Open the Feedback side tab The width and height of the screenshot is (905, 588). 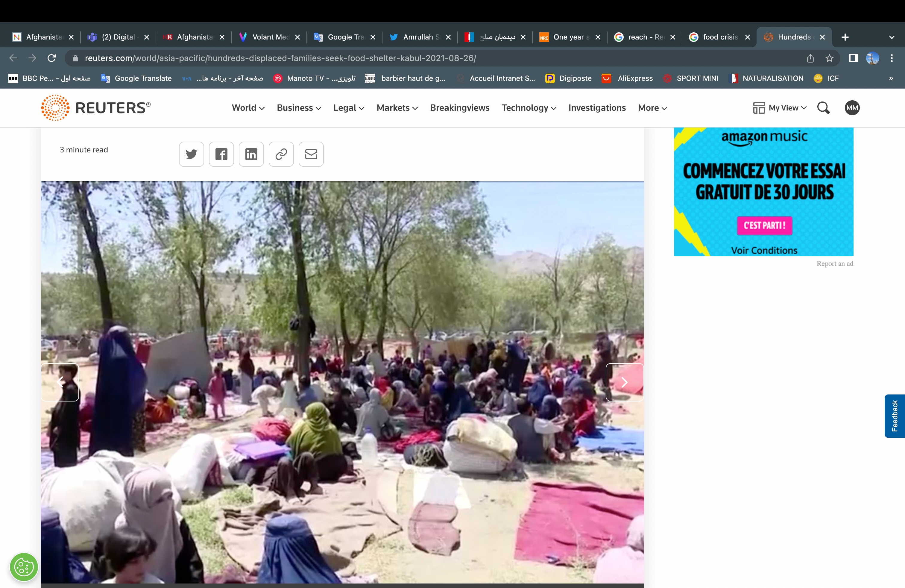tap(894, 416)
